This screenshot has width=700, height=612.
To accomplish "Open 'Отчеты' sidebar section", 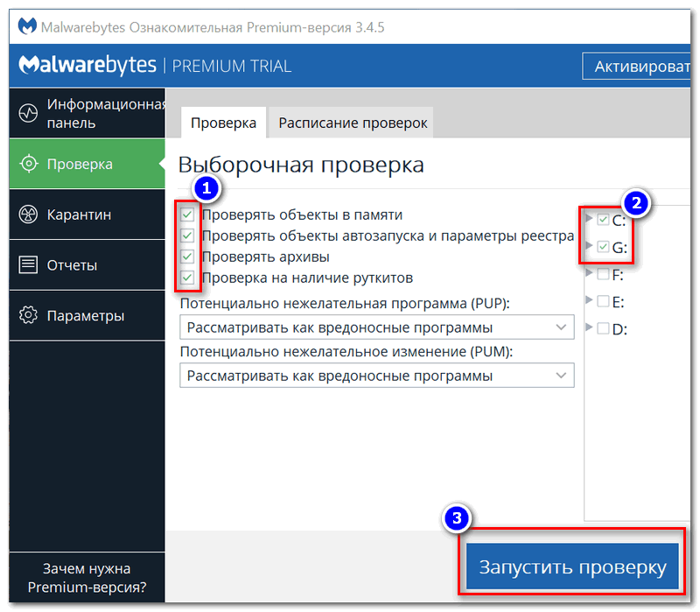I will (x=87, y=265).
